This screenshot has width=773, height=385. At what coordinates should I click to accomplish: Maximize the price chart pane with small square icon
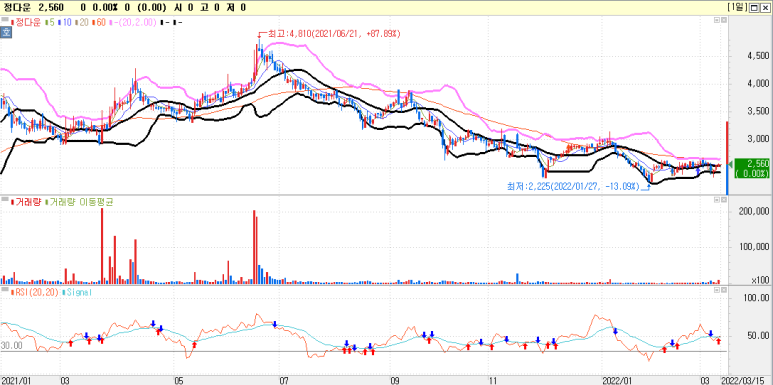click(x=716, y=21)
